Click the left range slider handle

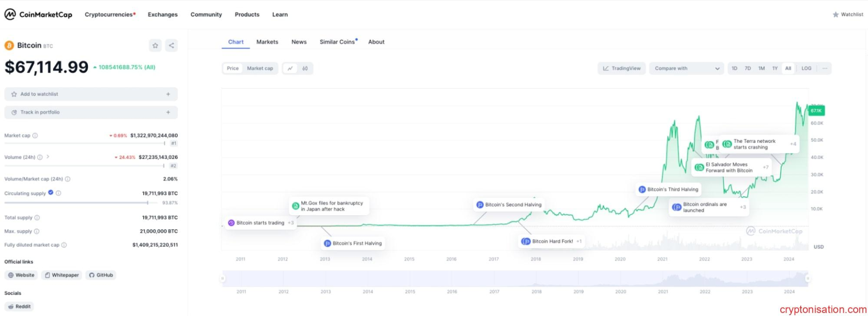[x=222, y=278]
